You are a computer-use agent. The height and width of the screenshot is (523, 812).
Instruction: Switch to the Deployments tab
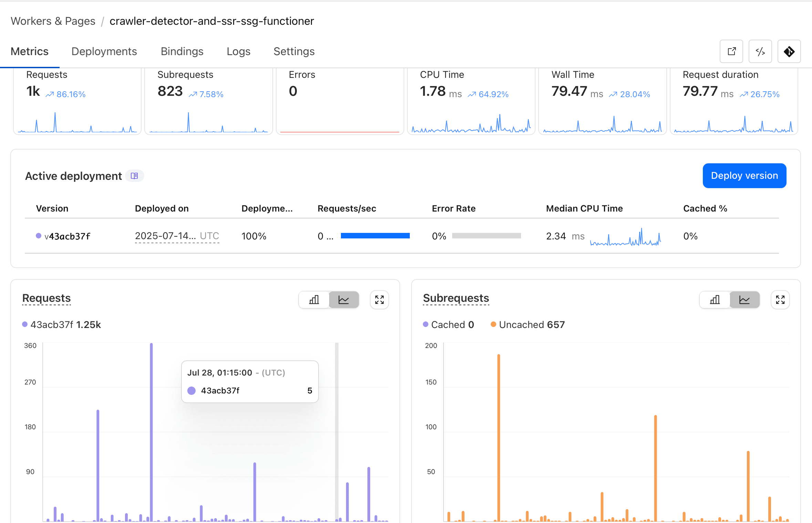(x=104, y=51)
